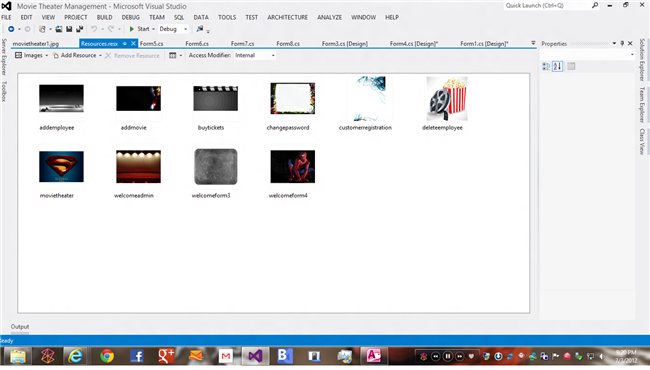Select the movietheater Superman logo thumbnail
650x370 pixels.
[x=61, y=167]
